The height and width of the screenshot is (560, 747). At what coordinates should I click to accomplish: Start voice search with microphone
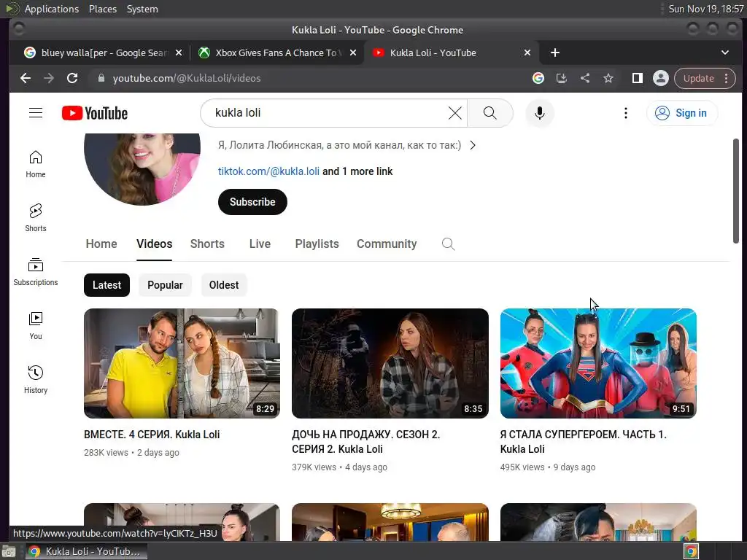539,113
